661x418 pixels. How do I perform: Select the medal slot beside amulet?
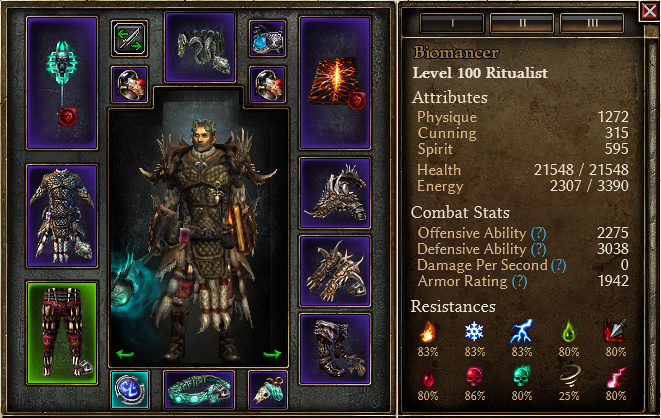(x=268, y=39)
